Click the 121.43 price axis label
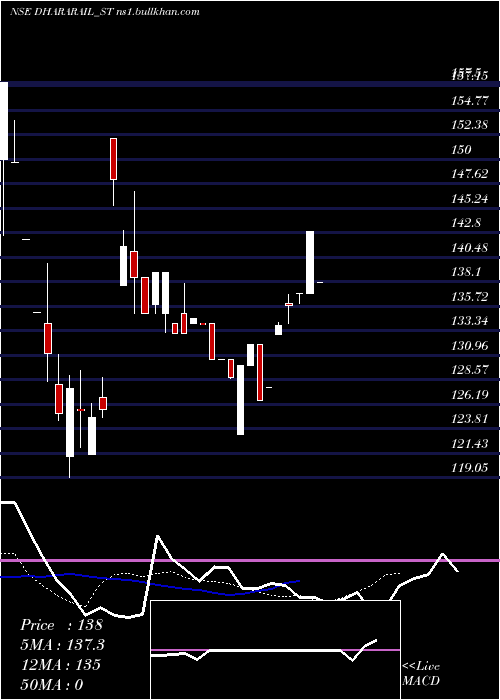Screen dimensions: 500x700 (x=470, y=443)
